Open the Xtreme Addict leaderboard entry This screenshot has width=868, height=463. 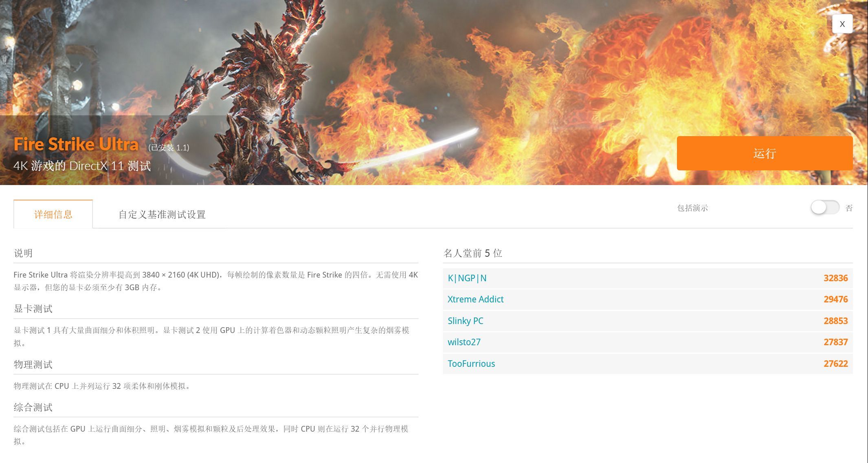[475, 299]
